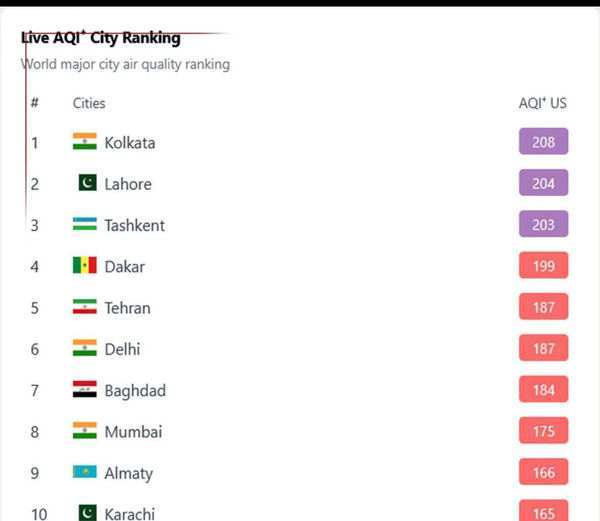Click the Iran flag beside Tehran
This screenshot has height=521, width=600.
point(85,307)
